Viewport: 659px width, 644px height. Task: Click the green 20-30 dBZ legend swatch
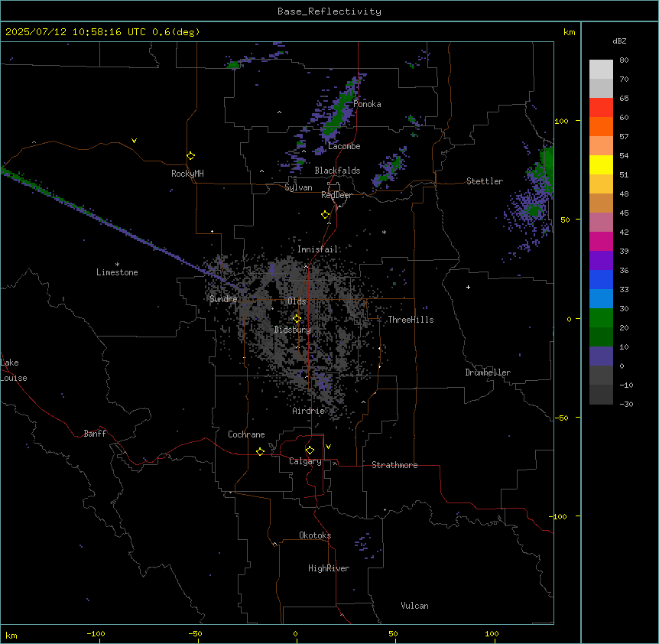click(601, 318)
